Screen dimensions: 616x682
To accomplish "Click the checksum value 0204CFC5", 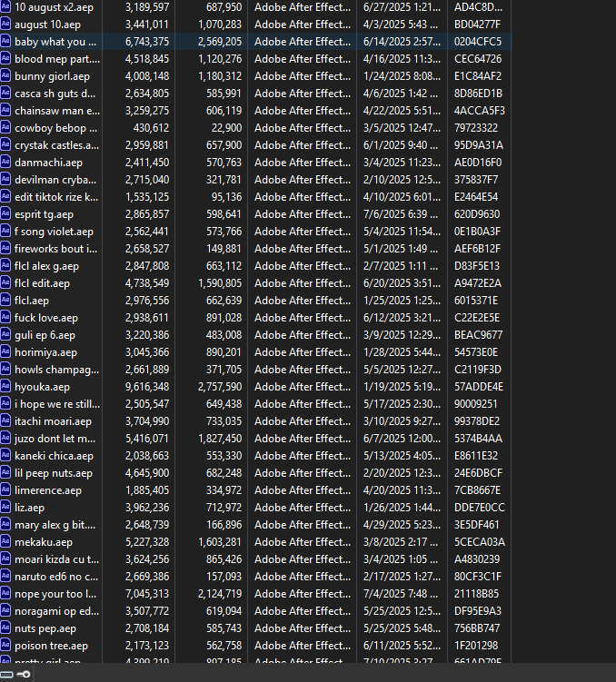I will 478,42.
